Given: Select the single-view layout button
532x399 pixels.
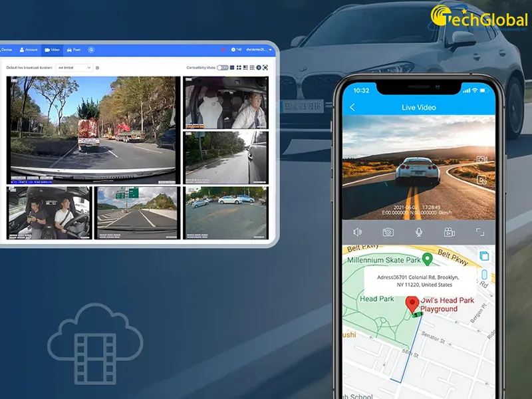Looking at the screenshot, I should 232,68.
